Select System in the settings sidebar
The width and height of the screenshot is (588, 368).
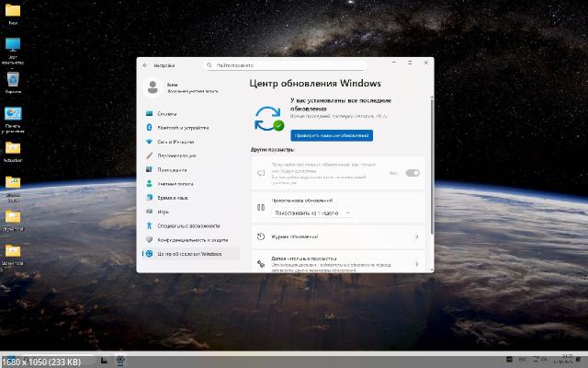(167, 114)
